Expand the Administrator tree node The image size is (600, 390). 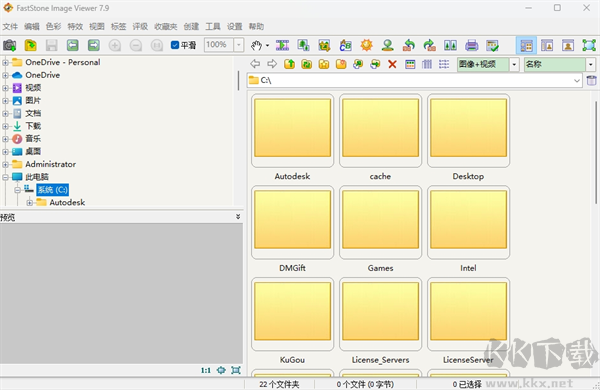pos(5,164)
